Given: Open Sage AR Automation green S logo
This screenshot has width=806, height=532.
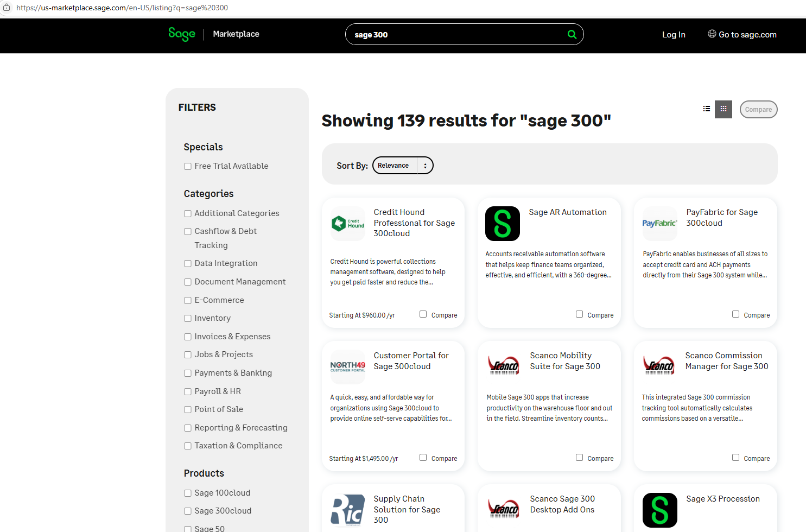Looking at the screenshot, I should [x=503, y=223].
